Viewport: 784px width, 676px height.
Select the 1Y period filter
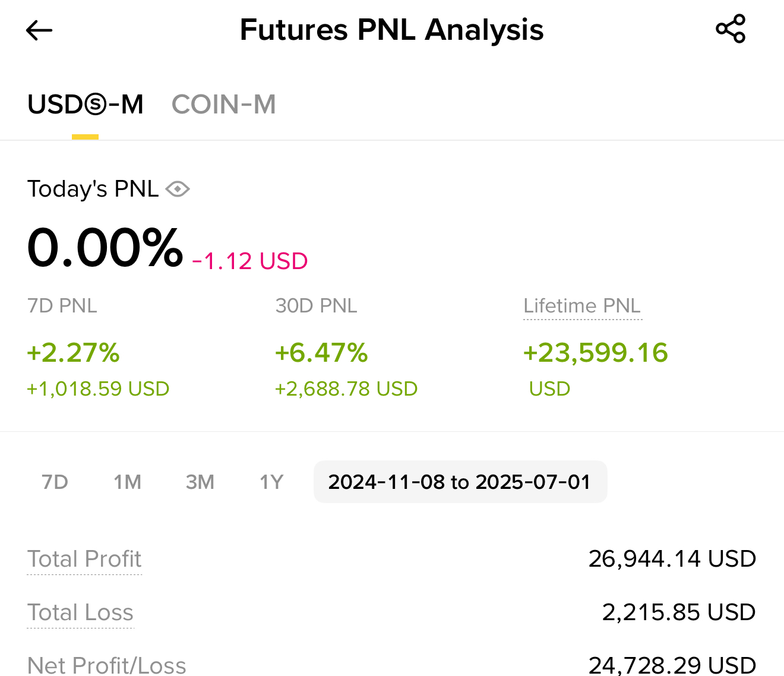(x=271, y=482)
